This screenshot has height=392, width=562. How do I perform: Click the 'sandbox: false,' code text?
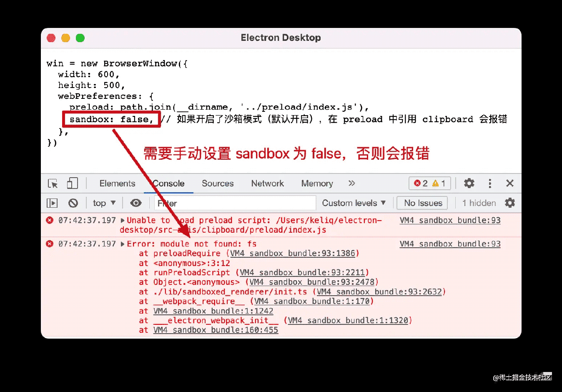pyautogui.click(x=111, y=120)
